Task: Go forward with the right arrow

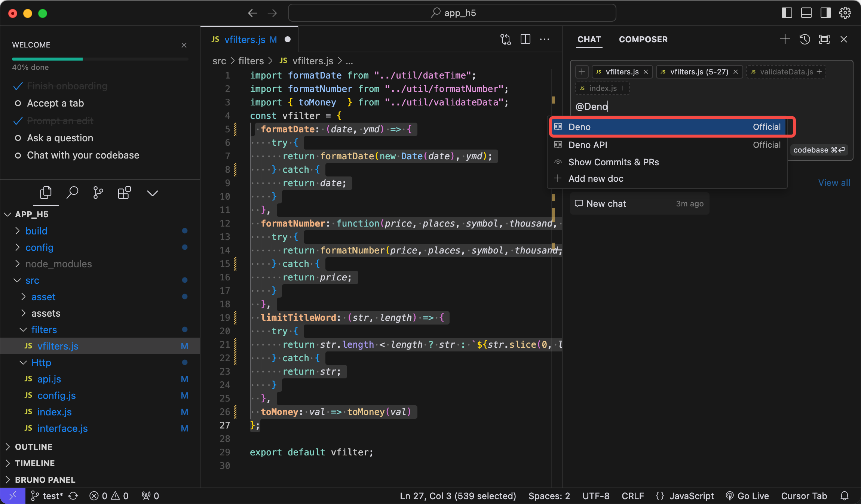Action: [272, 13]
